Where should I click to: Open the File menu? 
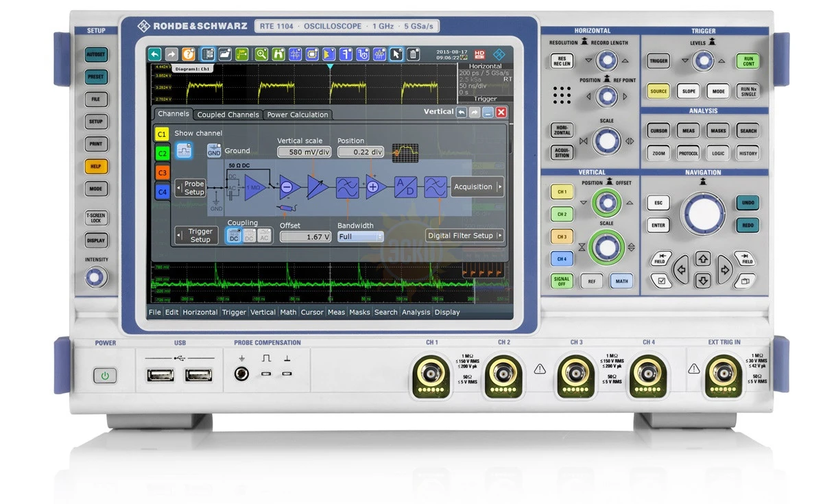pyautogui.click(x=155, y=312)
